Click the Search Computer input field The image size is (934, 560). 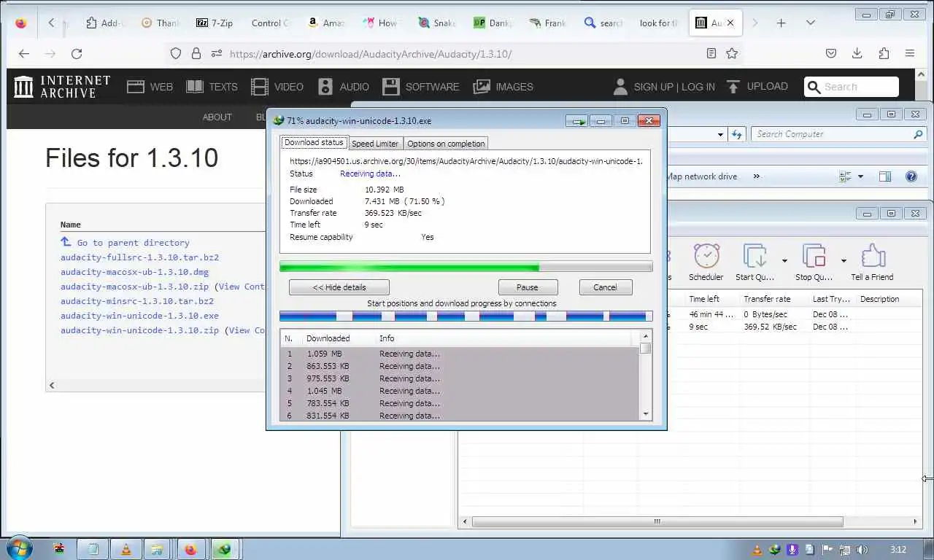[x=832, y=134]
